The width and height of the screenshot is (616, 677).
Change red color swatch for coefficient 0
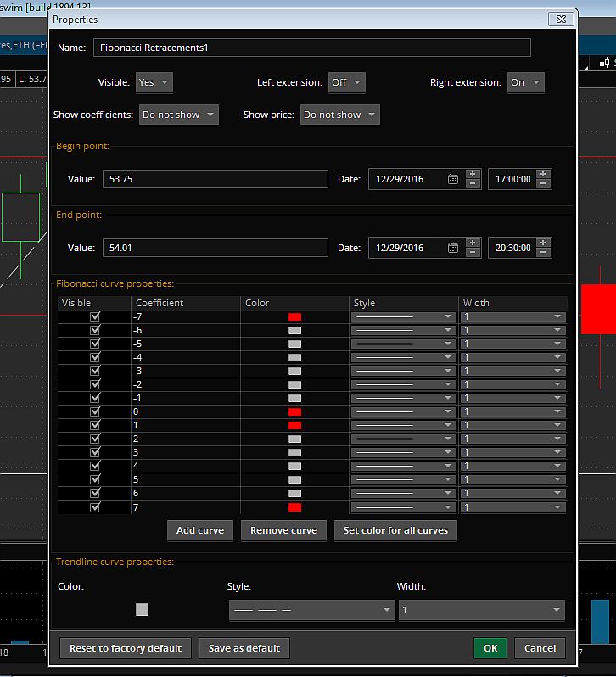tap(294, 412)
